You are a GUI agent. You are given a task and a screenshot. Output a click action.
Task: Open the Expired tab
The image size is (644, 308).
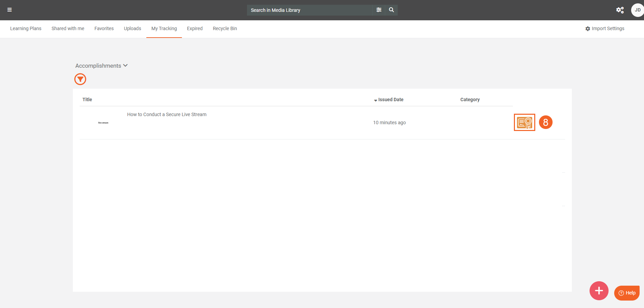click(195, 28)
